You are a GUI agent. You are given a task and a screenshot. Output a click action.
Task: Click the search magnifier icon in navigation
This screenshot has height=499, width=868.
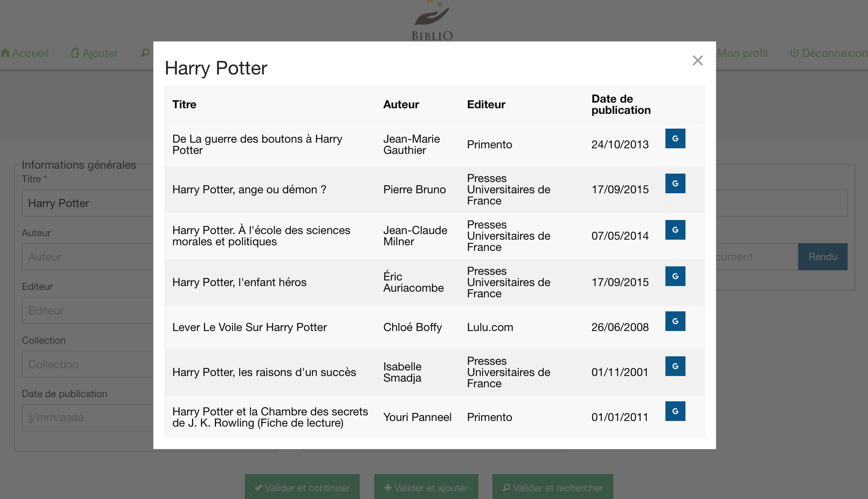point(145,53)
